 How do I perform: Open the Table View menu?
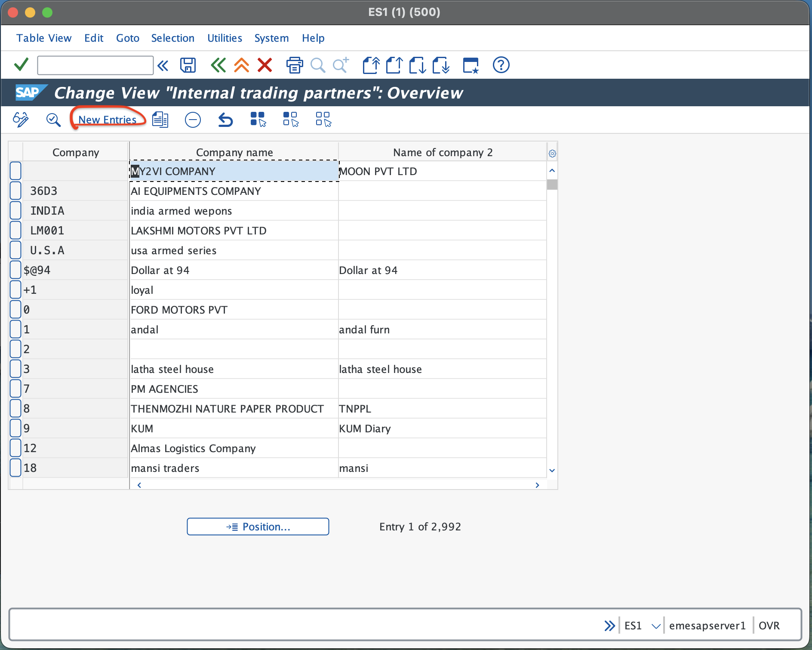(44, 38)
